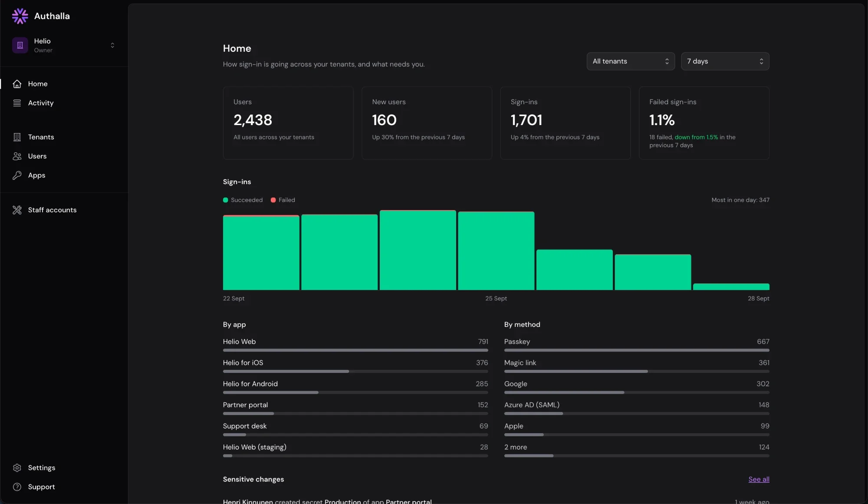Click the 28 Sept bar in chart
The height and width of the screenshot is (504, 868).
(x=731, y=287)
